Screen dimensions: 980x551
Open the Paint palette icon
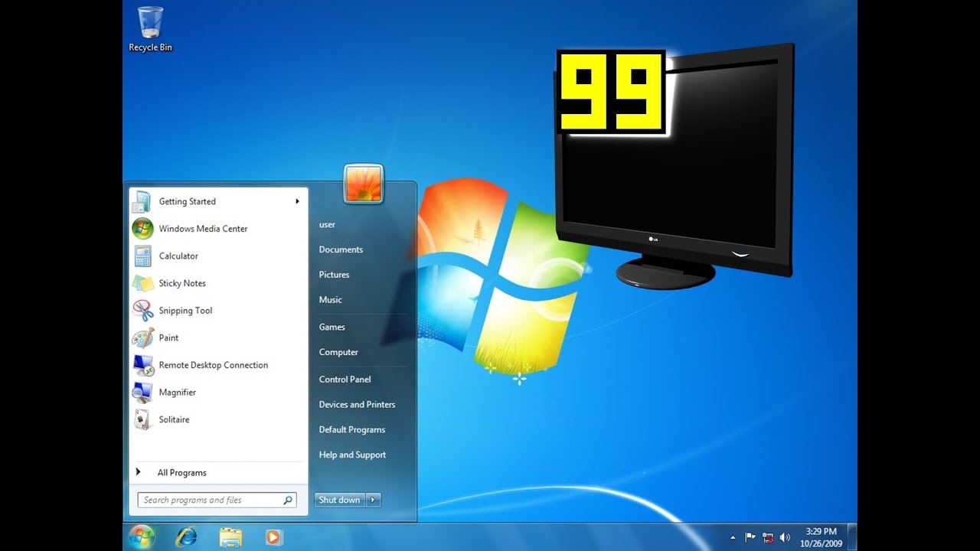[x=142, y=337]
